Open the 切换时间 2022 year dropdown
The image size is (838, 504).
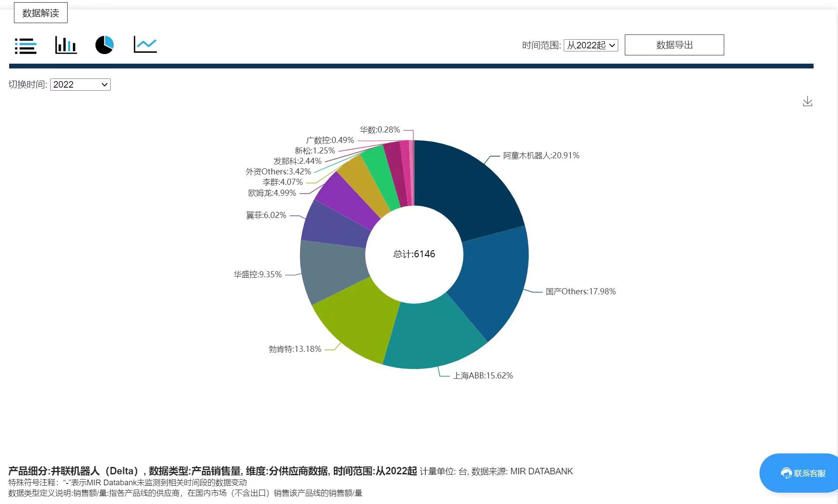(80, 85)
